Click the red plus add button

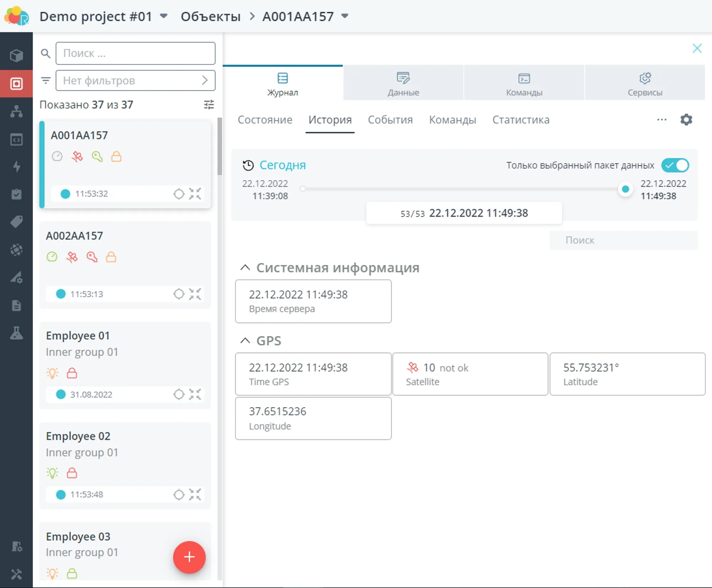tap(189, 557)
